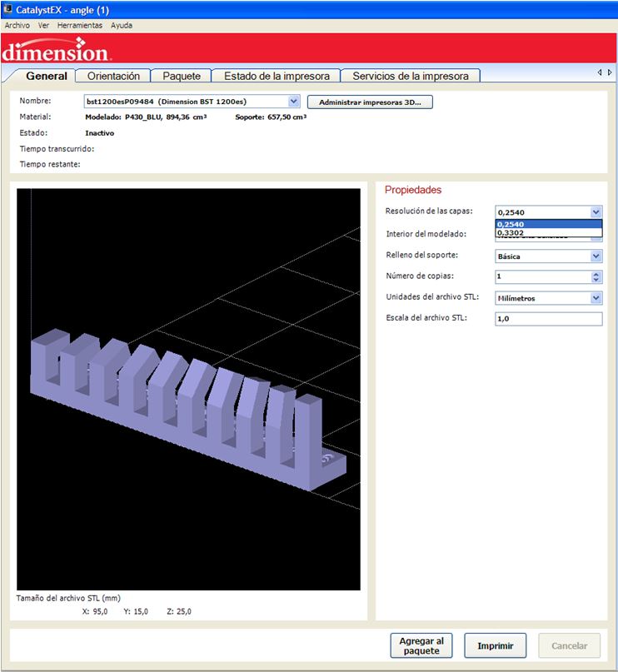
Task: Click the Y: 15,0 size value
Action: click(x=136, y=611)
